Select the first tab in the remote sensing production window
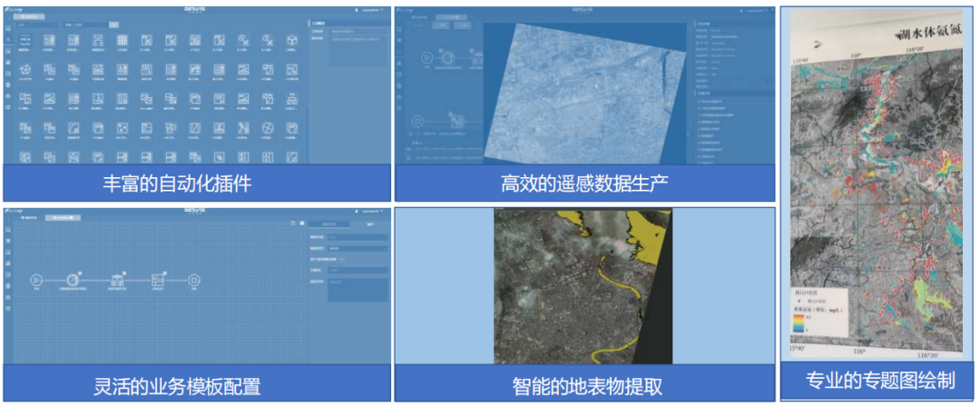The image size is (980, 407). click(x=420, y=17)
